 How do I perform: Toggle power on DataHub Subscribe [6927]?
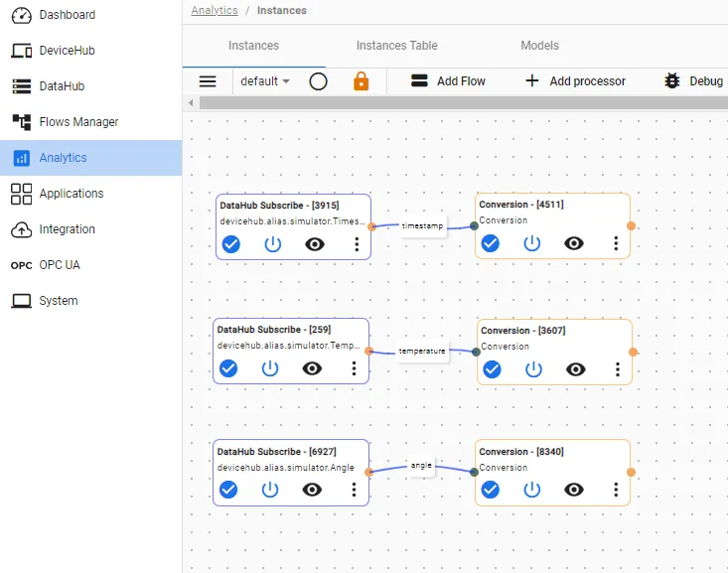[x=270, y=490]
